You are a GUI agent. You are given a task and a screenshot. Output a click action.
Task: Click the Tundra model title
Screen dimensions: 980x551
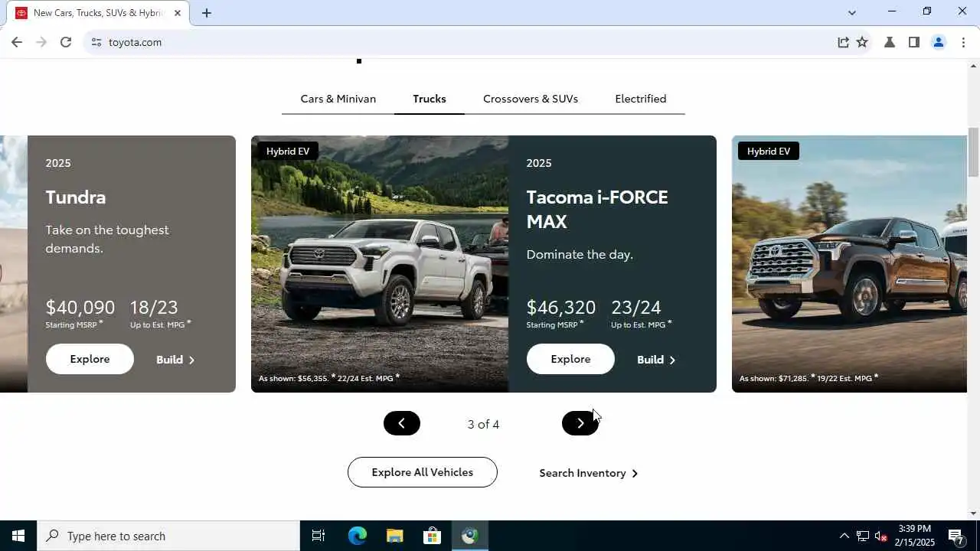[76, 197]
